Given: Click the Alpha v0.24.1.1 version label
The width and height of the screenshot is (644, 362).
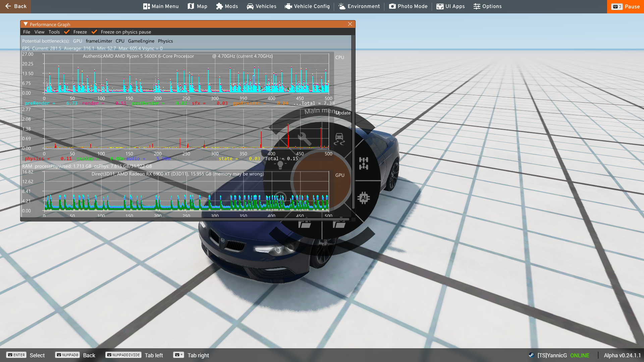Looking at the screenshot, I should pyautogui.click(x=622, y=355).
